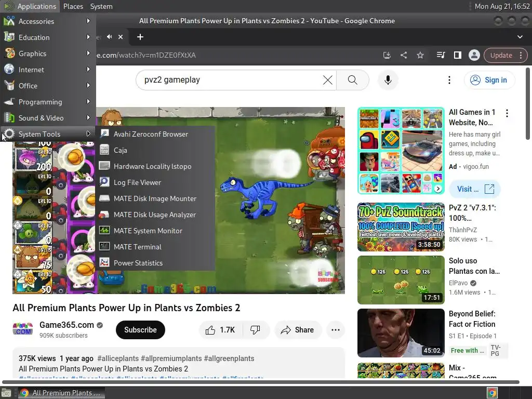The image size is (532, 399).
Task: Expand the Accessories submenu
Action: 48,21
